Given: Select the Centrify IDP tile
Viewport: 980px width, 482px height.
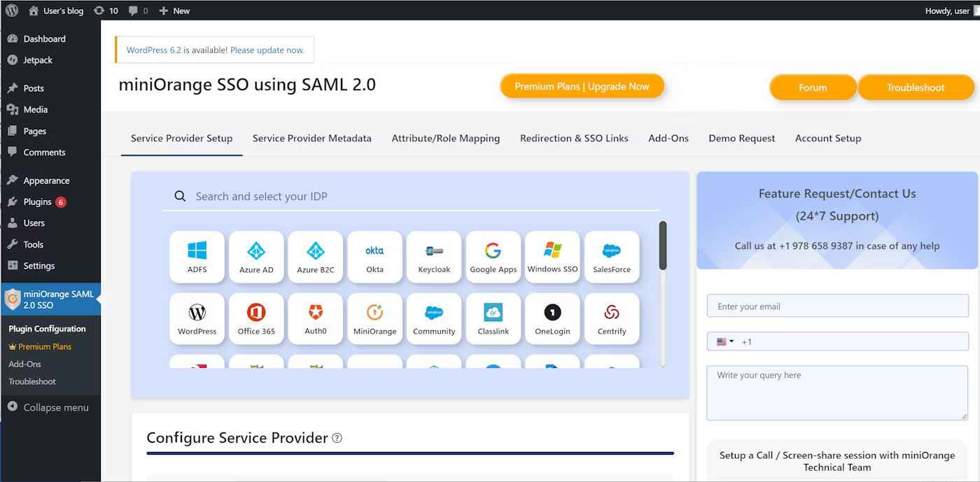Looking at the screenshot, I should click(612, 318).
